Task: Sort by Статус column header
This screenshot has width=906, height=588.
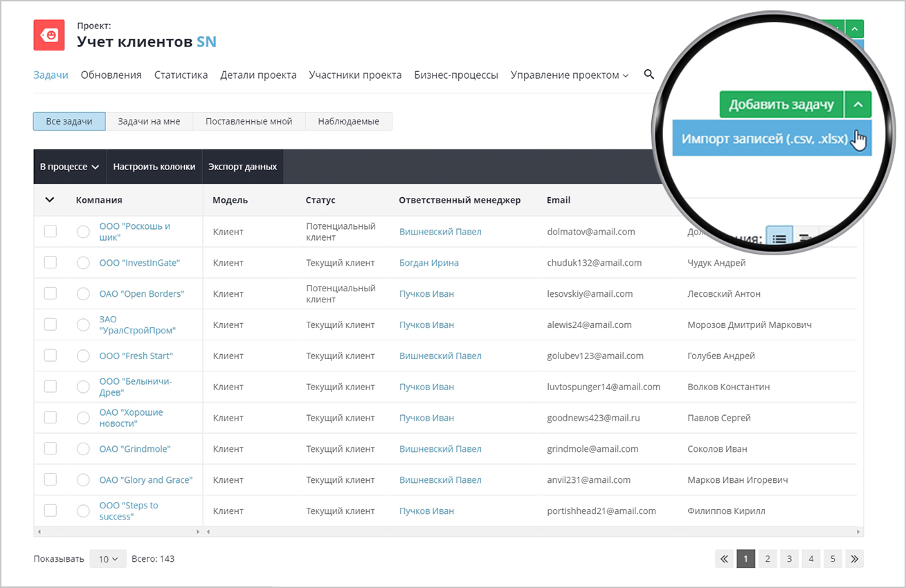Action: pyautogui.click(x=320, y=200)
